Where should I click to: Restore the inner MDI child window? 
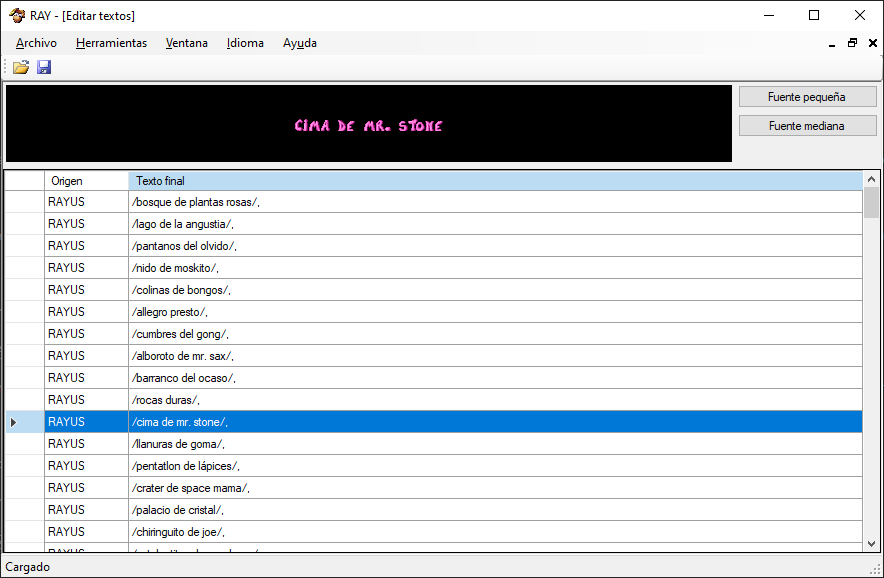coord(852,43)
